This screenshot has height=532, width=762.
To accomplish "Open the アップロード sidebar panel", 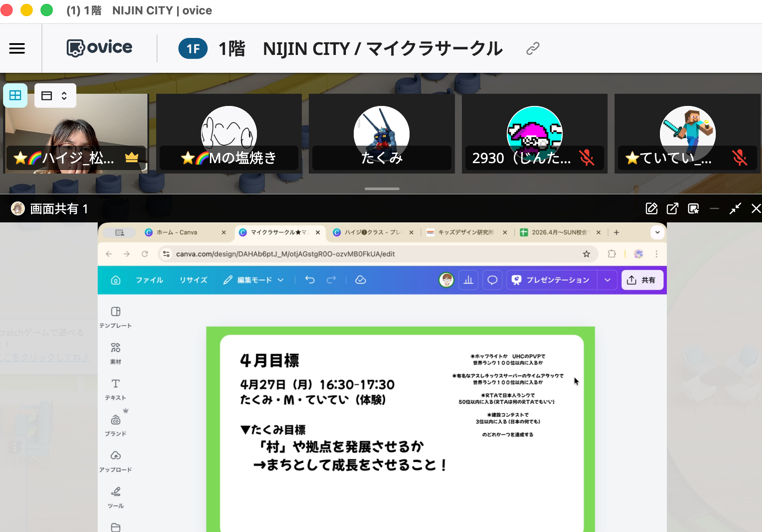I will pyautogui.click(x=116, y=461).
